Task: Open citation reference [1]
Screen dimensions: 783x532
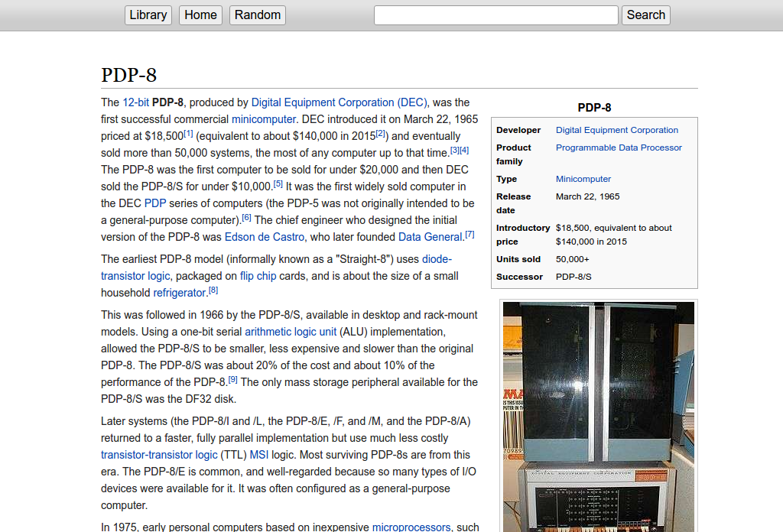Action: click(x=188, y=134)
